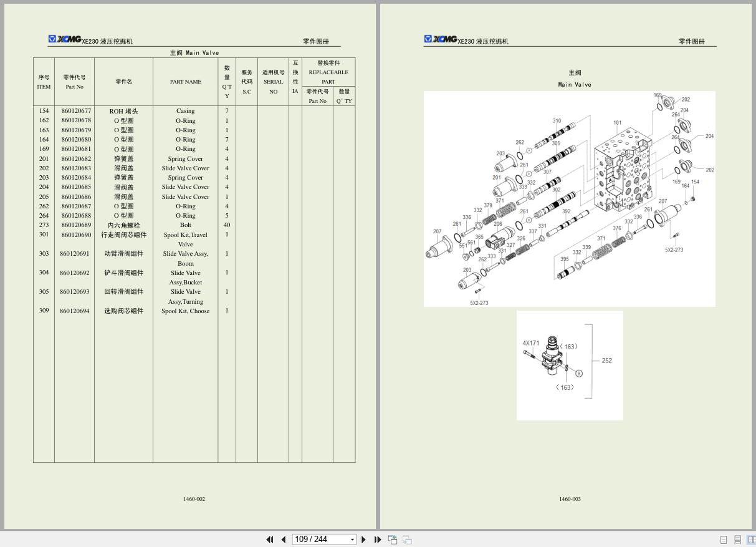Click the part 252 sub-assembly diagram
The image size is (756, 547).
click(570, 365)
